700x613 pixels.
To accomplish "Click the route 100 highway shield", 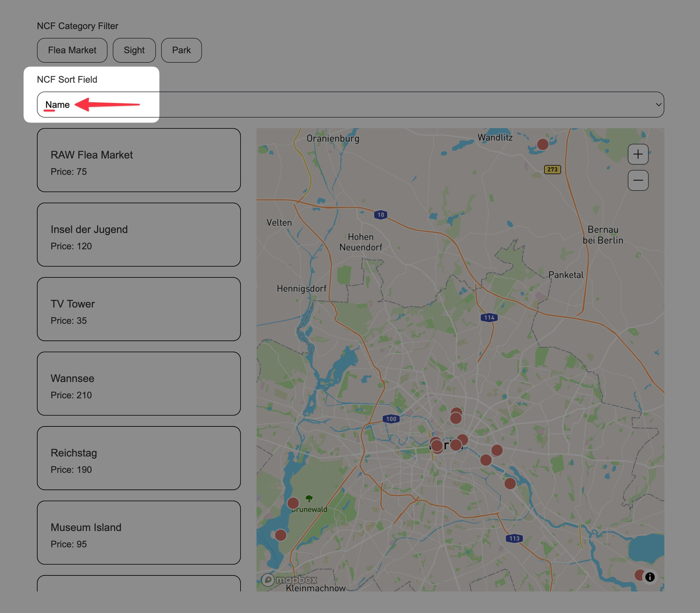I will (x=391, y=419).
